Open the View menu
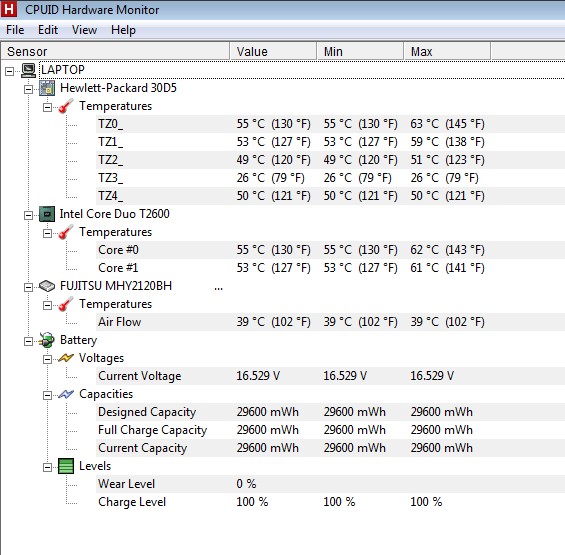565x555 pixels. 84,30
